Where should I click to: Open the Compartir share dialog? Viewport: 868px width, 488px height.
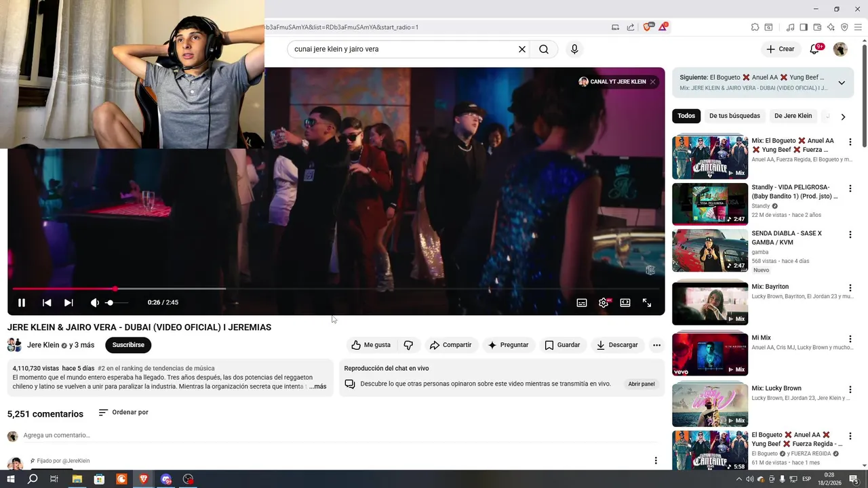450,345
